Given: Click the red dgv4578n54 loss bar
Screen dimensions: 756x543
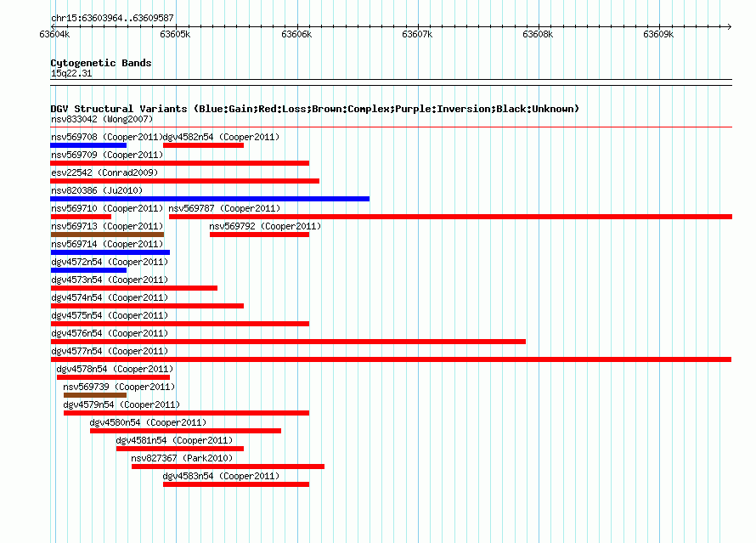Looking at the screenshot, I should 113,377.
